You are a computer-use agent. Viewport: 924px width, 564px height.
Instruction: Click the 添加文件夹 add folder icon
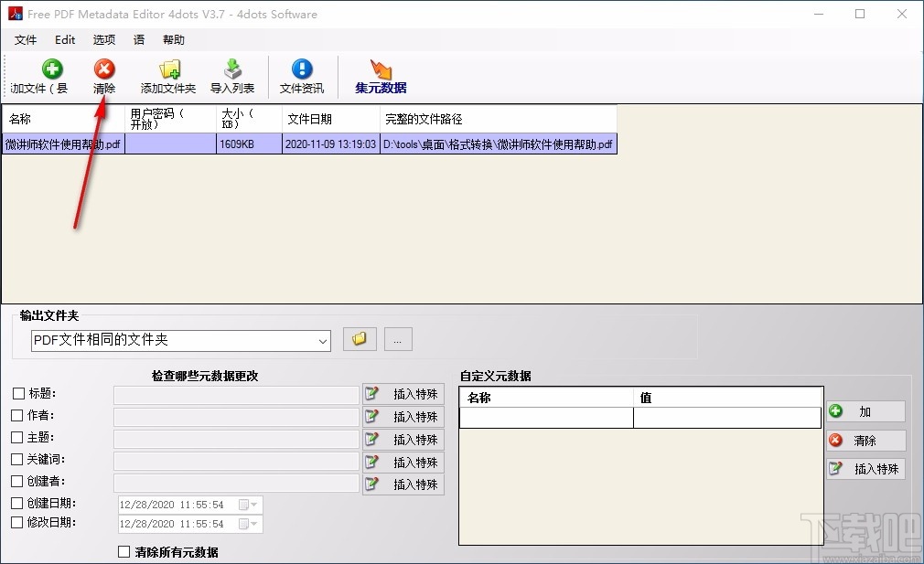tap(167, 76)
